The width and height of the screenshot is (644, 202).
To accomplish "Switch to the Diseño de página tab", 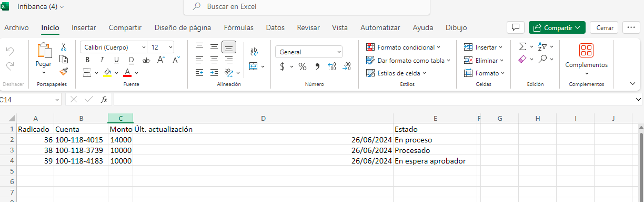I will (x=183, y=27).
